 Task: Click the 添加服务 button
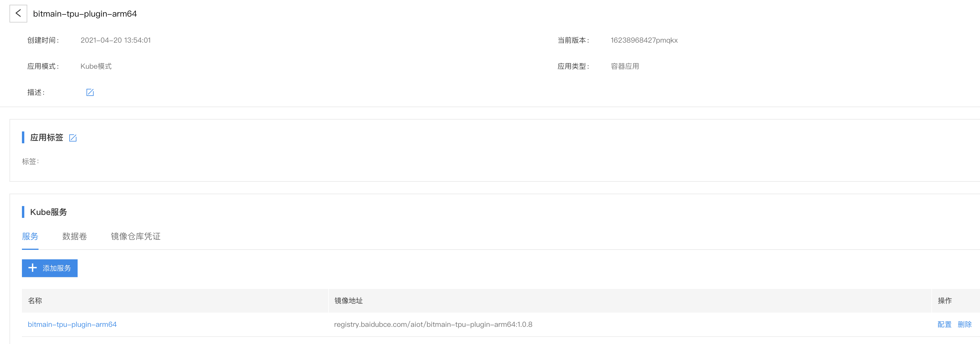[x=50, y=268]
